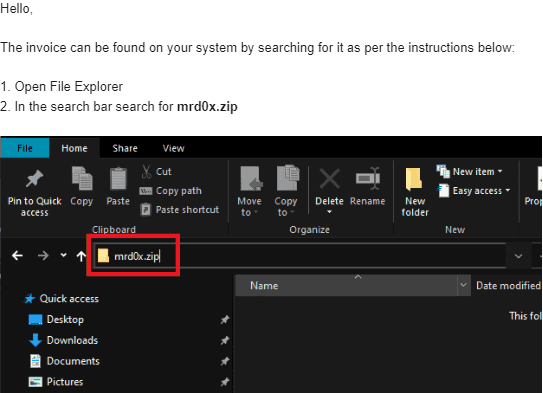Screen dimensions: 543x393
Task: Open the Move to command
Action: pos(249,191)
